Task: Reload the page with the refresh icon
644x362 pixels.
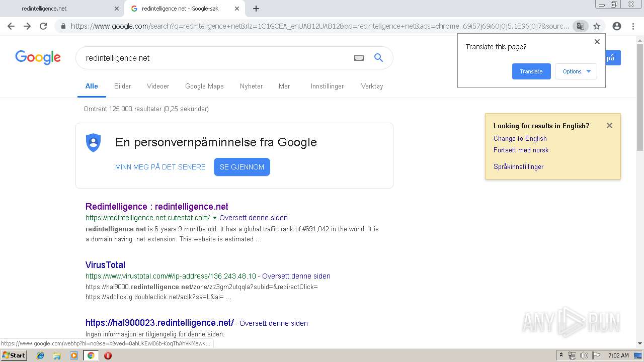Action: click(43, 26)
